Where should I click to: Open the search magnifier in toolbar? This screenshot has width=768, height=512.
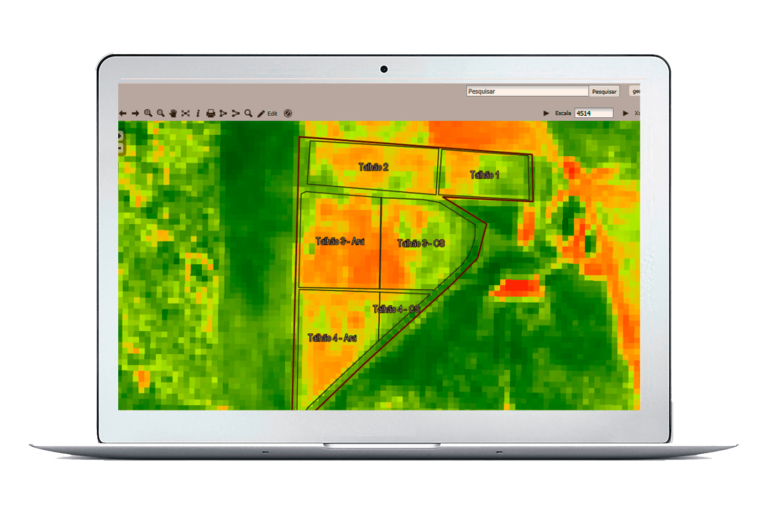pos(248,114)
